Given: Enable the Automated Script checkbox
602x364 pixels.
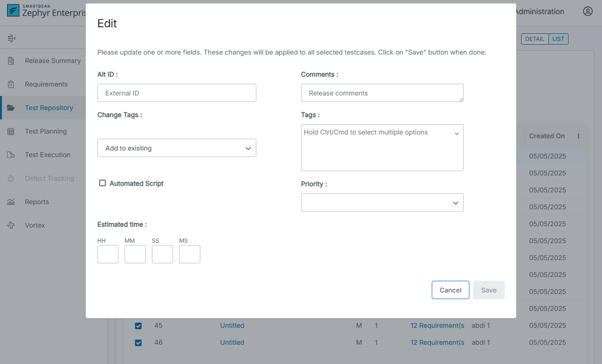Looking at the screenshot, I should point(103,183).
